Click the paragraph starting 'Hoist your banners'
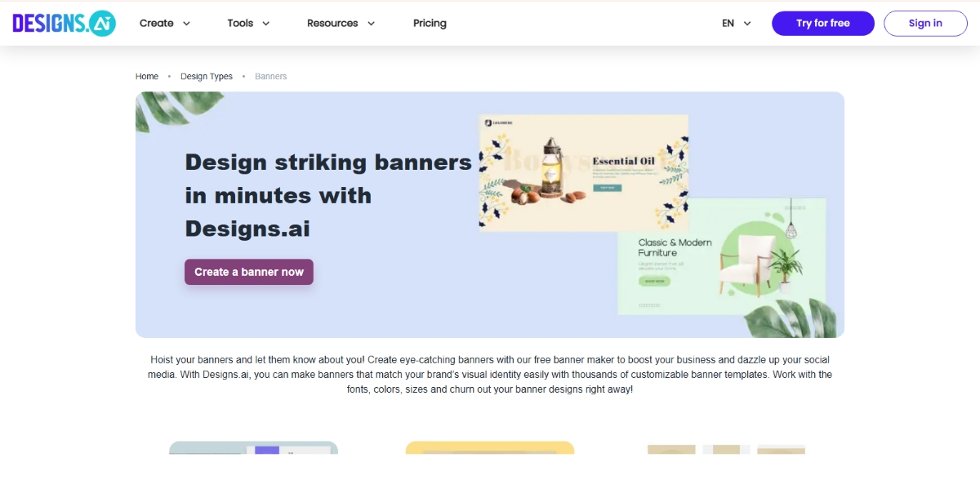Screen dimensions: 980x498 (490, 375)
